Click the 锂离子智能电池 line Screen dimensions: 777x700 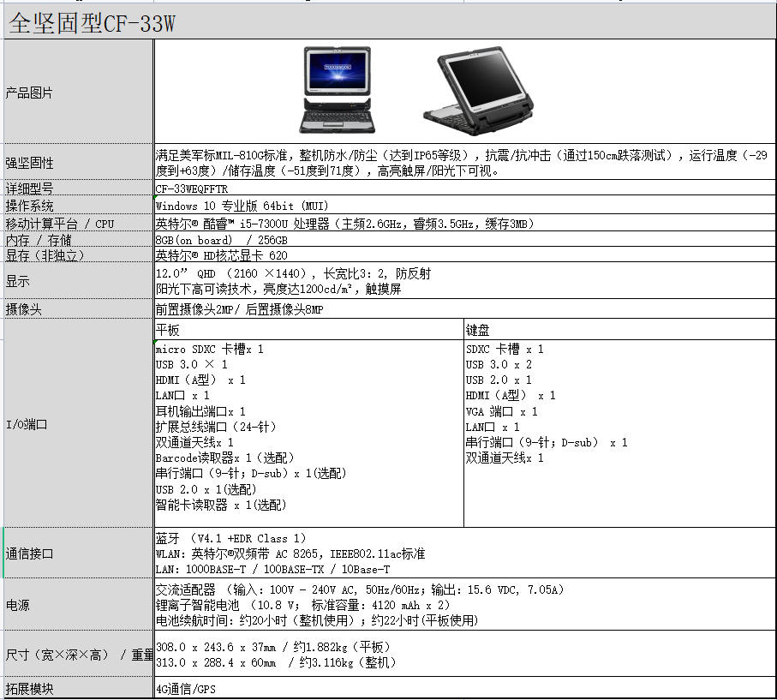click(302, 605)
